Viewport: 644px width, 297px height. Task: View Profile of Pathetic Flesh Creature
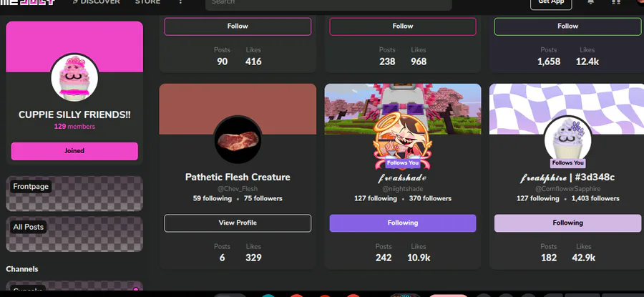238,223
